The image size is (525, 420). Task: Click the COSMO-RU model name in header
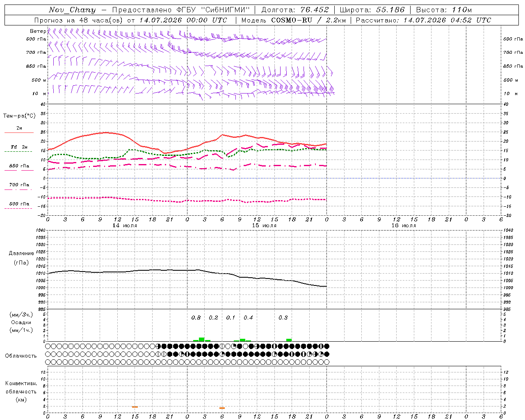click(292, 20)
